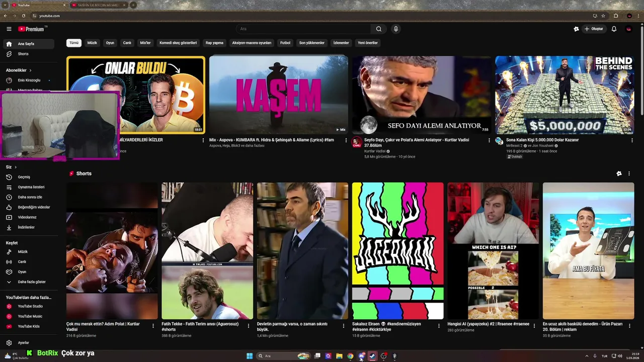The width and height of the screenshot is (644, 362).
Task: Open YouTube Studio link
Action: 28,306
